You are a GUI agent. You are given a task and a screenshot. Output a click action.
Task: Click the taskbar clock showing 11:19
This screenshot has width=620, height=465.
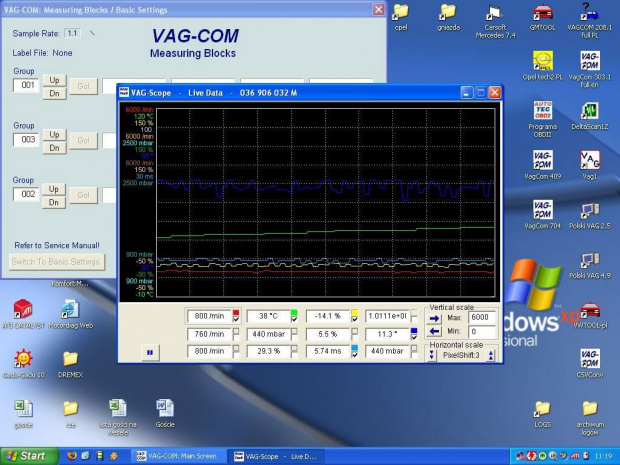click(603, 456)
